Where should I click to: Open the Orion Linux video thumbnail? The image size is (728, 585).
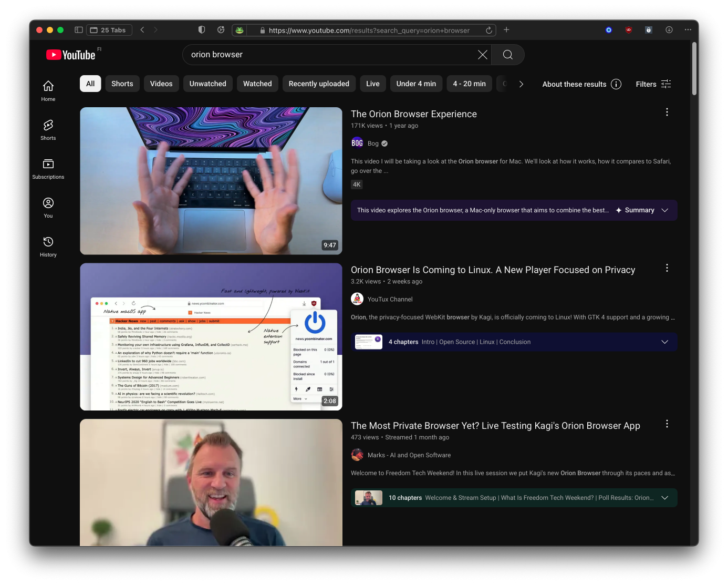pos(211,336)
